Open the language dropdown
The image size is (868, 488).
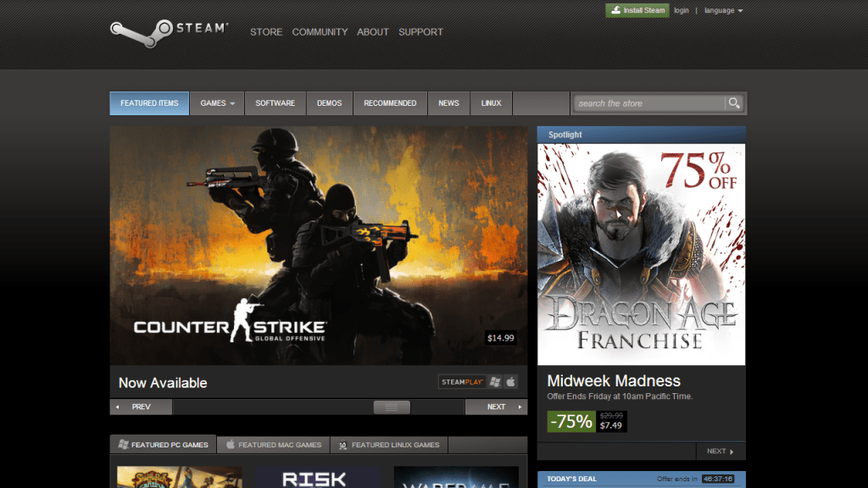[x=723, y=10]
